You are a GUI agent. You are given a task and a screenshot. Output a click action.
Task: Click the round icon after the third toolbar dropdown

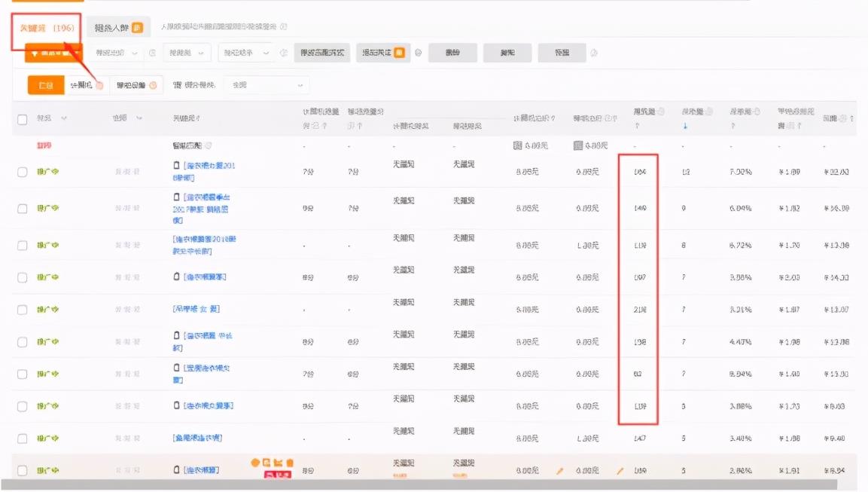[283, 53]
